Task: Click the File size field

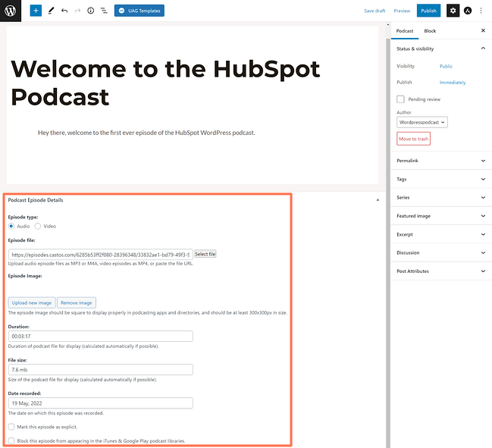Action: coord(100,370)
